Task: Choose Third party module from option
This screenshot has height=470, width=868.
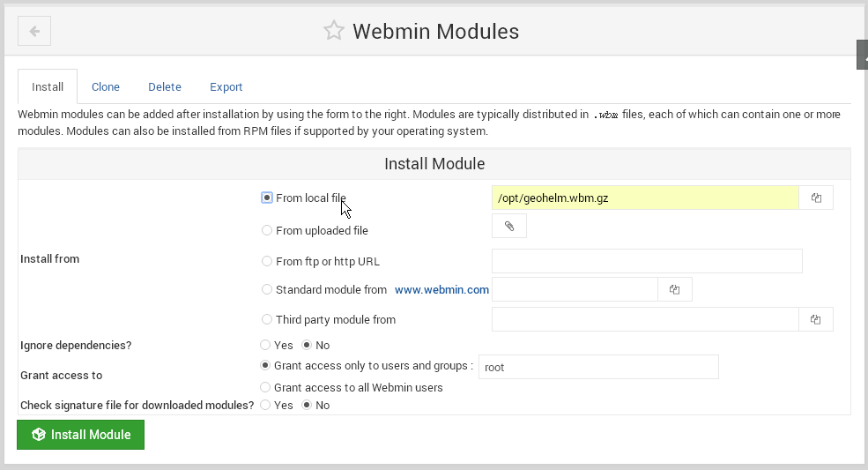Action: pos(267,319)
